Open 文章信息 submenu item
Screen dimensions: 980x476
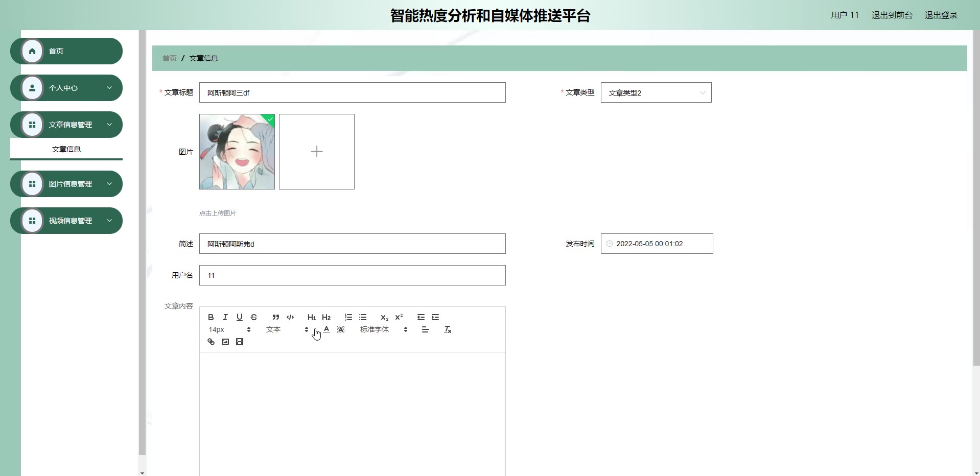click(x=66, y=149)
